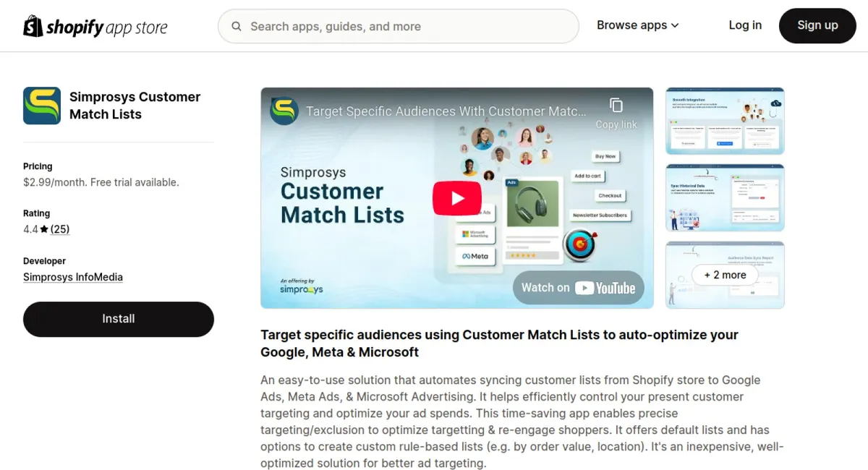Log in to the Shopify app store

(745, 25)
